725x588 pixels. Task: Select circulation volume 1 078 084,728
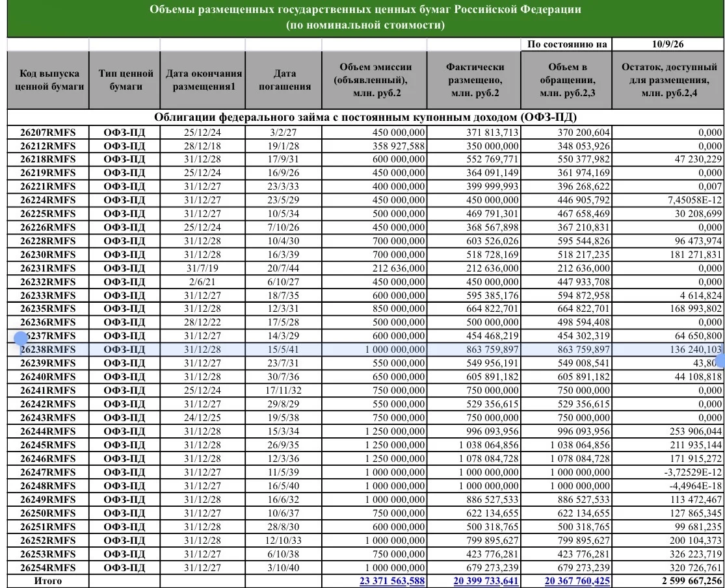566,459
